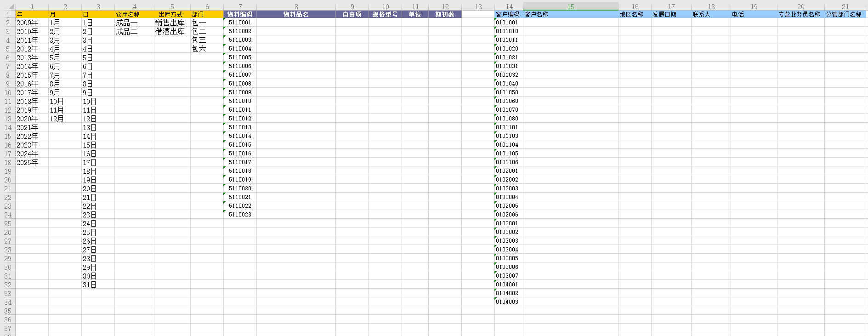Select column header 8
868x336 pixels.
pyautogui.click(x=296, y=6)
